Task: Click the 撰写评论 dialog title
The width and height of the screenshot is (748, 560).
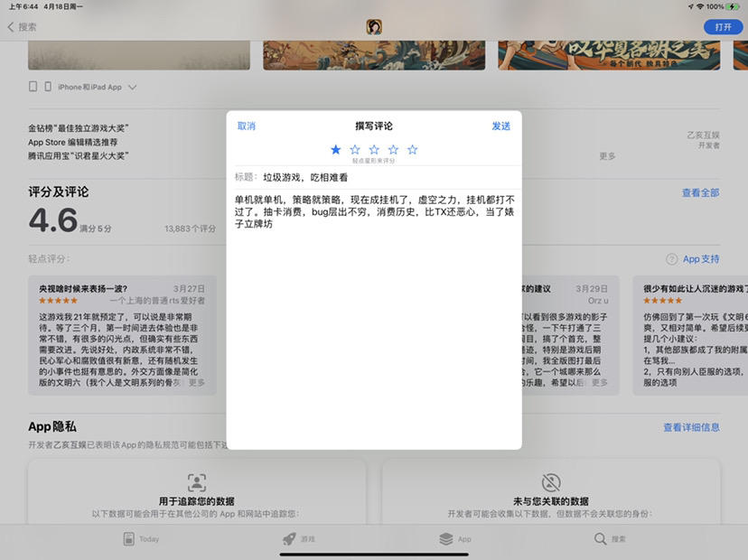Action: pyautogui.click(x=374, y=126)
